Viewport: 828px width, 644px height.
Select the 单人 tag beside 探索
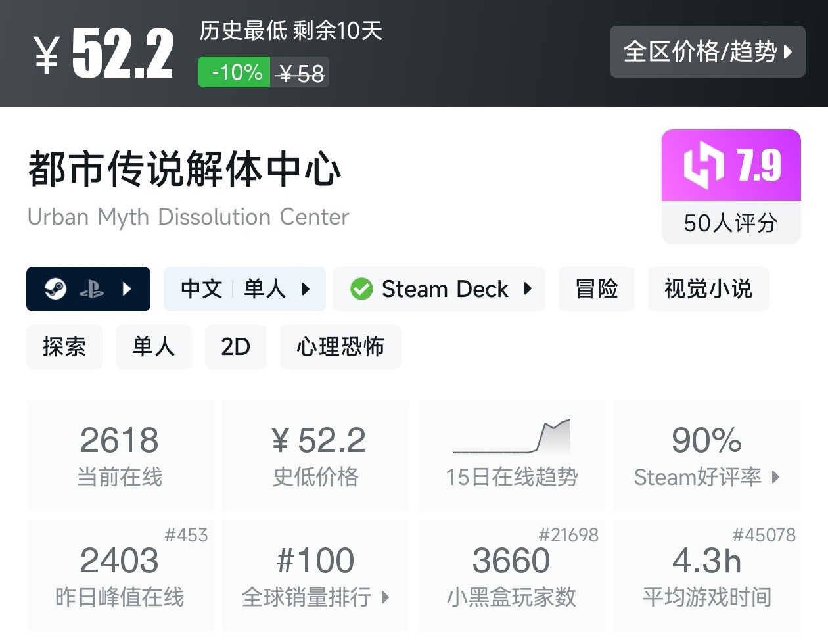pyautogui.click(x=154, y=346)
